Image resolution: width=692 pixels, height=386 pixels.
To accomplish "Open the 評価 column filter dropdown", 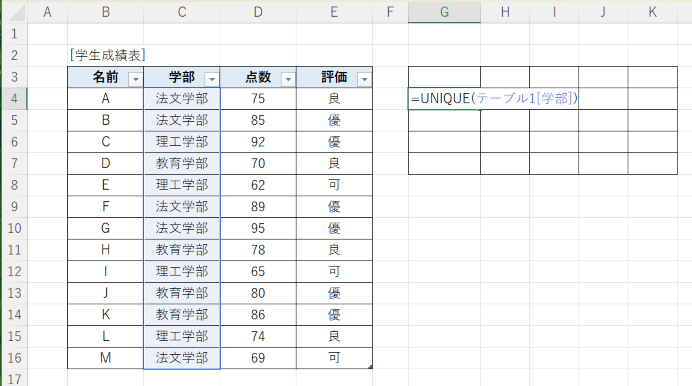I will point(365,79).
